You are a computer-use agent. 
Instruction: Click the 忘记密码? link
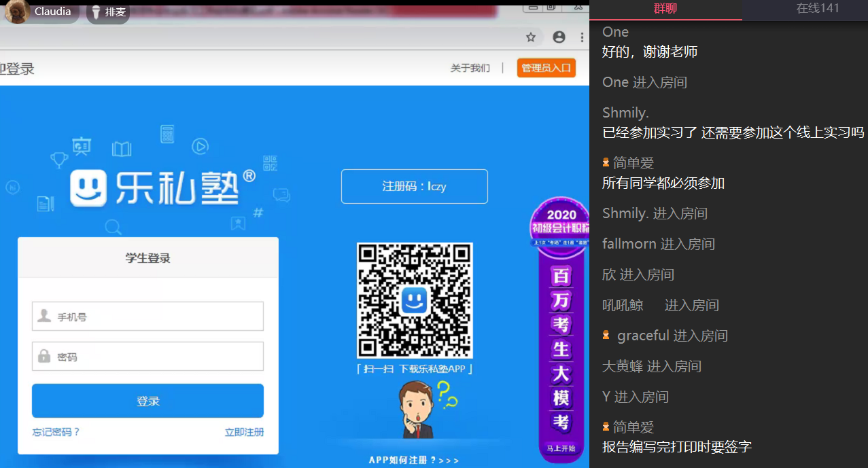pos(56,432)
